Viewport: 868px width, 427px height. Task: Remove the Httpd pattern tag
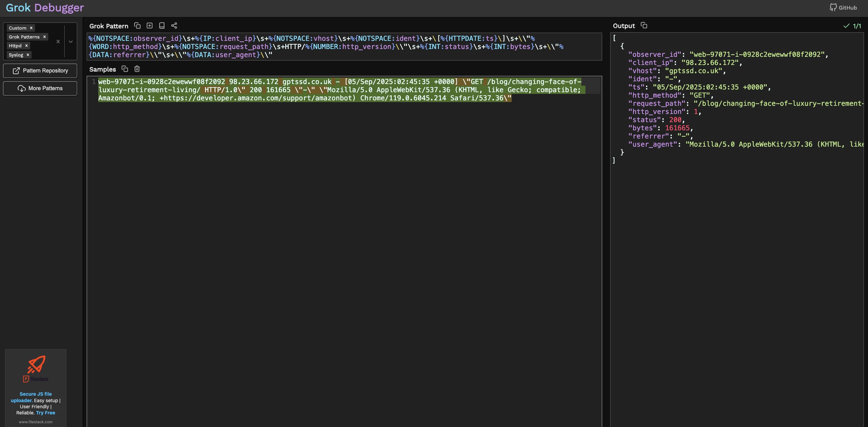(x=27, y=46)
